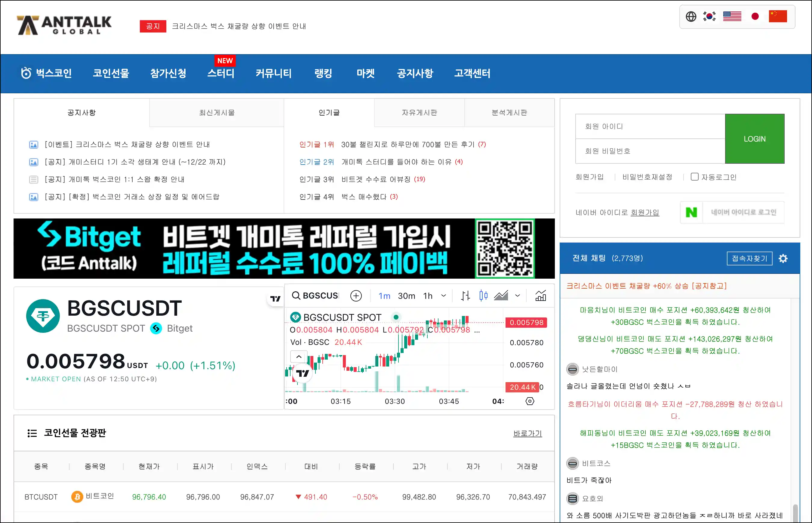This screenshot has height=523, width=812.
Task: Collapse the chart legend chevron
Action: (299, 357)
